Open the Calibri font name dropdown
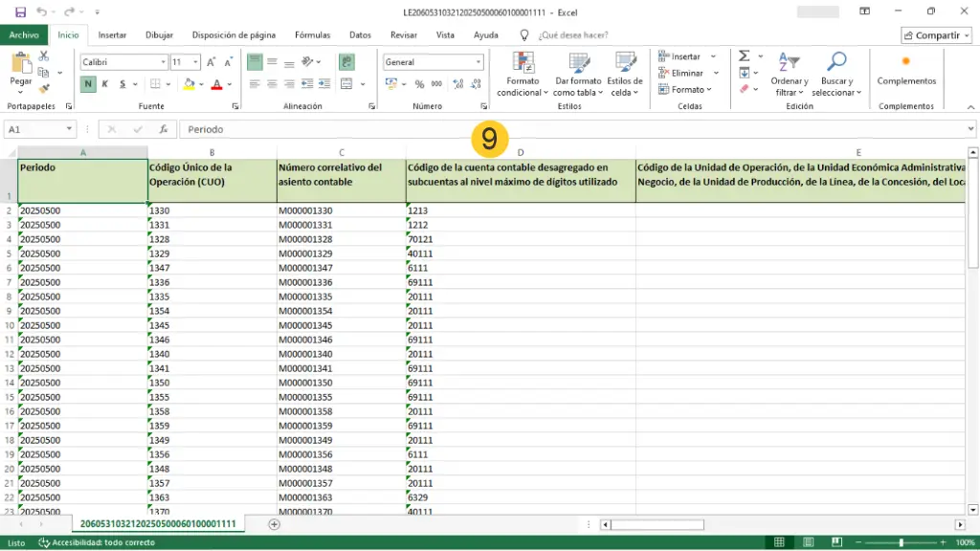This screenshot has width=980, height=551. click(x=163, y=62)
